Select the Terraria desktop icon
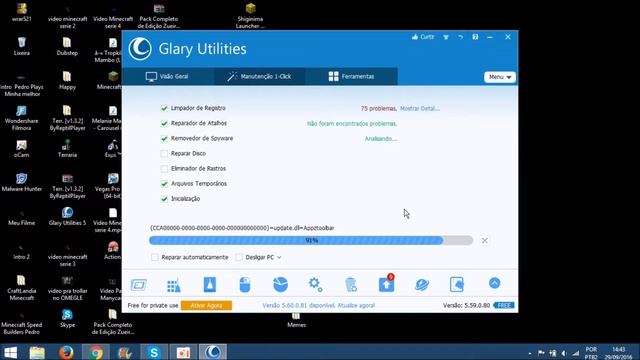Viewport: 640px width, 360px height. coord(67,148)
